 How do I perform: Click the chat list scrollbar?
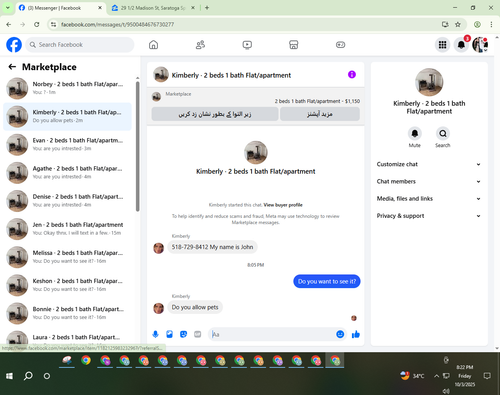tap(137, 146)
